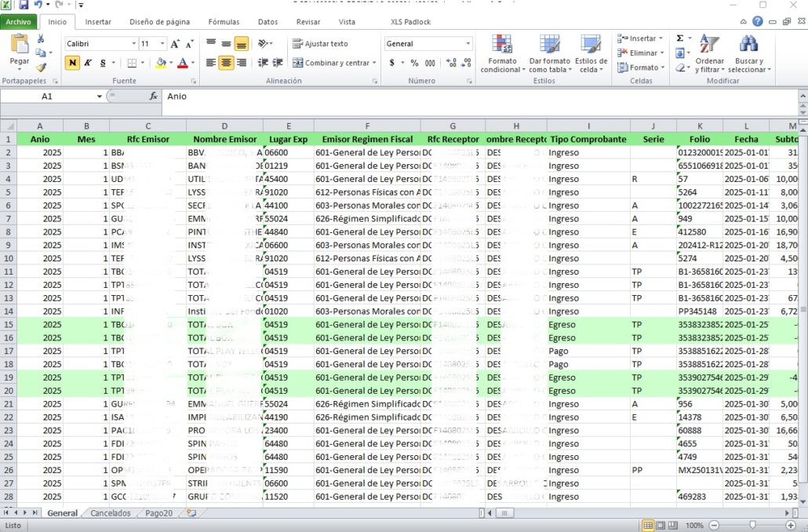Switch to the Cancelados sheet tab
The height and width of the screenshot is (532, 808).
[x=111, y=513]
